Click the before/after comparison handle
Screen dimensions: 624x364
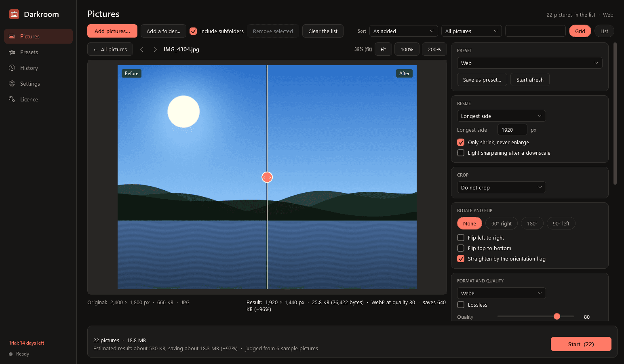[267, 177]
